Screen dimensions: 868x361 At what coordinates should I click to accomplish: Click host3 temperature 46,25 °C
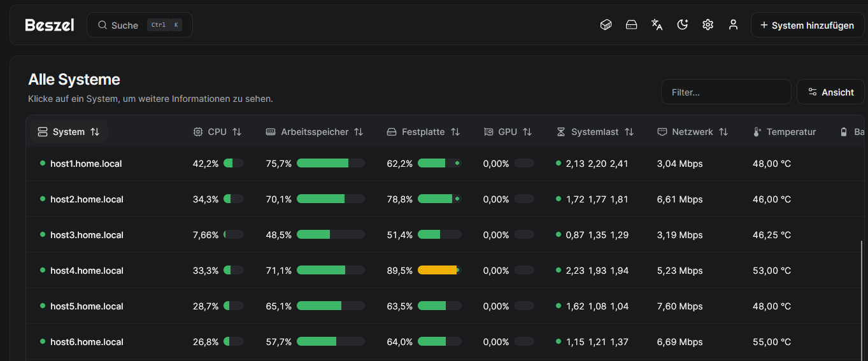pyautogui.click(x=772, y=235)
